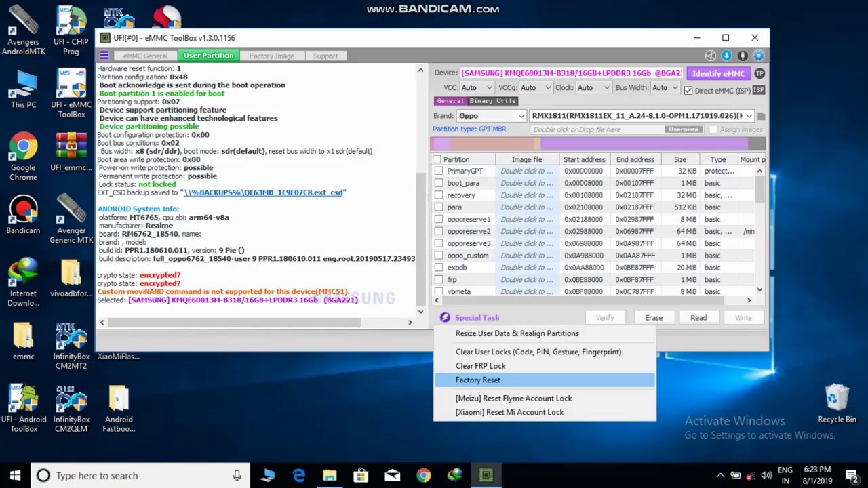Open the vivoadbfor folder on desktop
Viewport: 868px width, 488px height.
tap(71, 279)
